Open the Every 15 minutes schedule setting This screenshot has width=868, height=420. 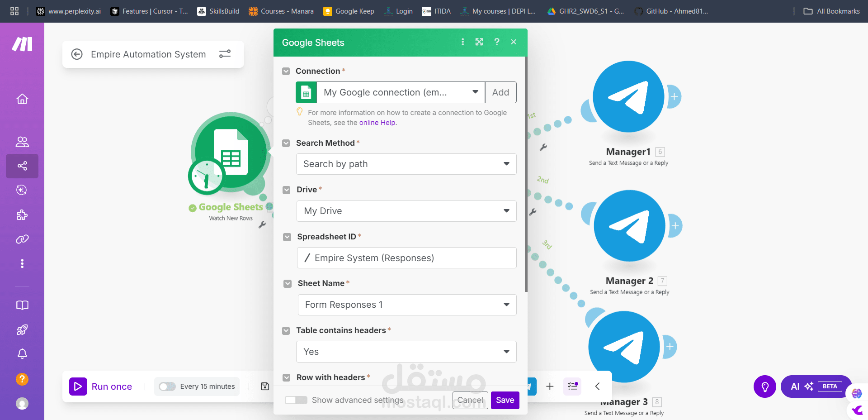pyautogui.click(x=208, y=387)
